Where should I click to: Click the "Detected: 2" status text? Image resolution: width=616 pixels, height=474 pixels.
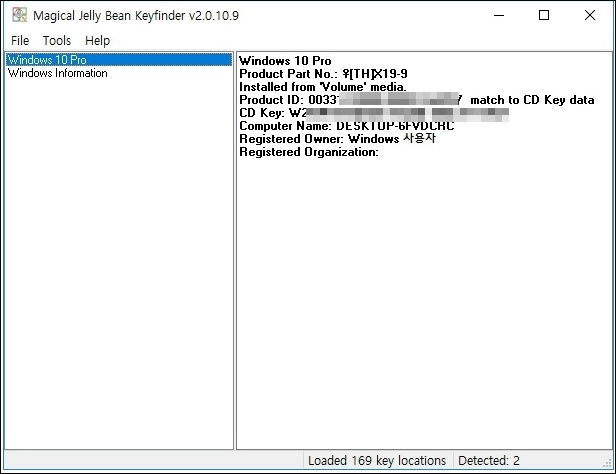pos(489,460)
